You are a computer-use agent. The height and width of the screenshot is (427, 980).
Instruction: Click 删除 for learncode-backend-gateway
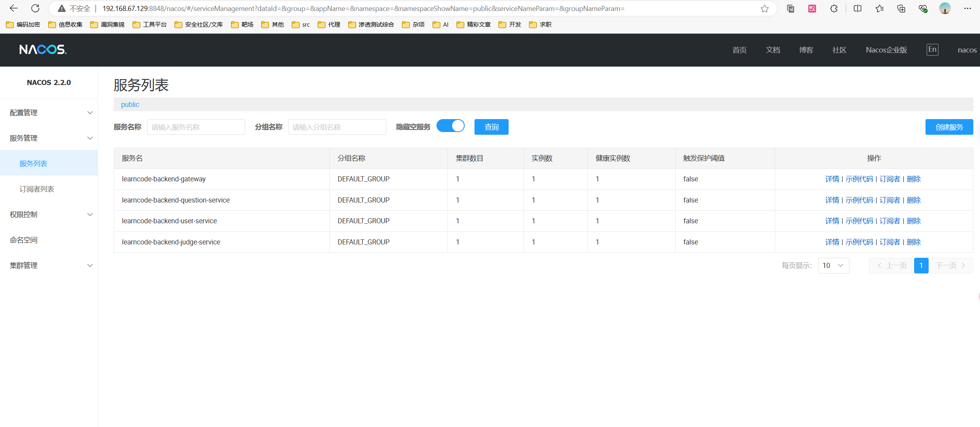pyautogui.click(x=914, y=179)
